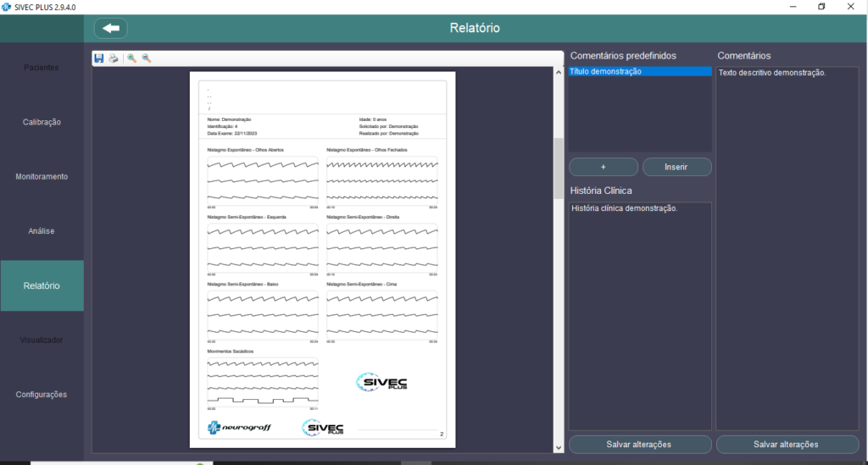Save alterations under Comentários panel
This screenshot has height=465, width=868.
coord(786,444)
